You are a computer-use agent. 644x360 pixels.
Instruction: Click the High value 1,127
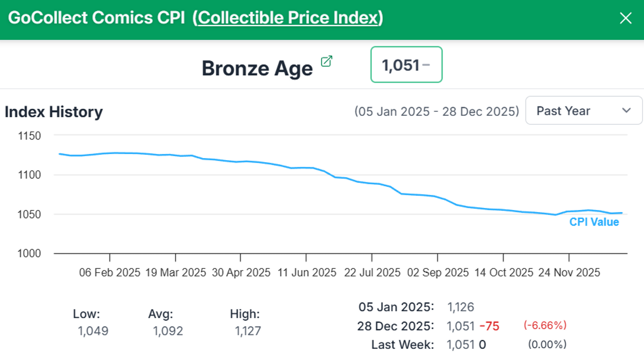248,331
